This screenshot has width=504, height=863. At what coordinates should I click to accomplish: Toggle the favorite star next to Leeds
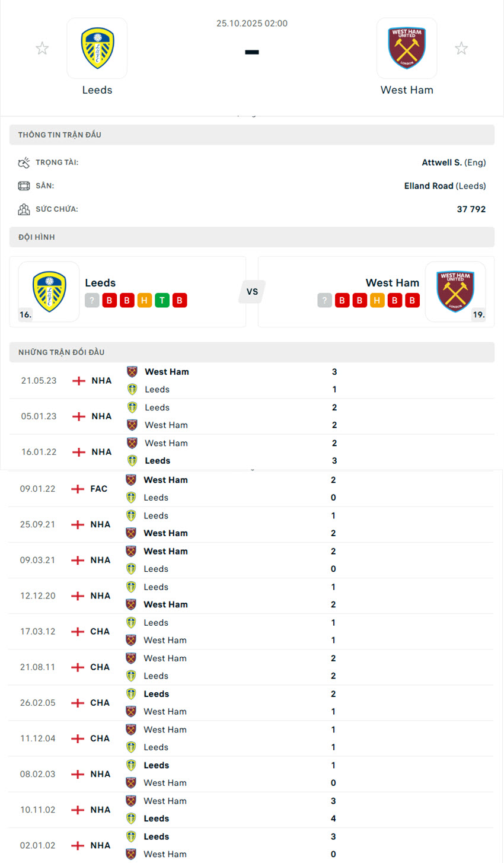click(42, 48)
